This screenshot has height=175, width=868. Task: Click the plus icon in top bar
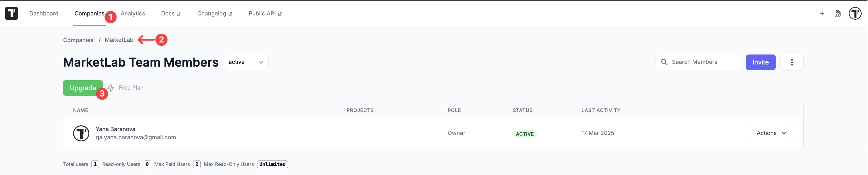point(822,14)
